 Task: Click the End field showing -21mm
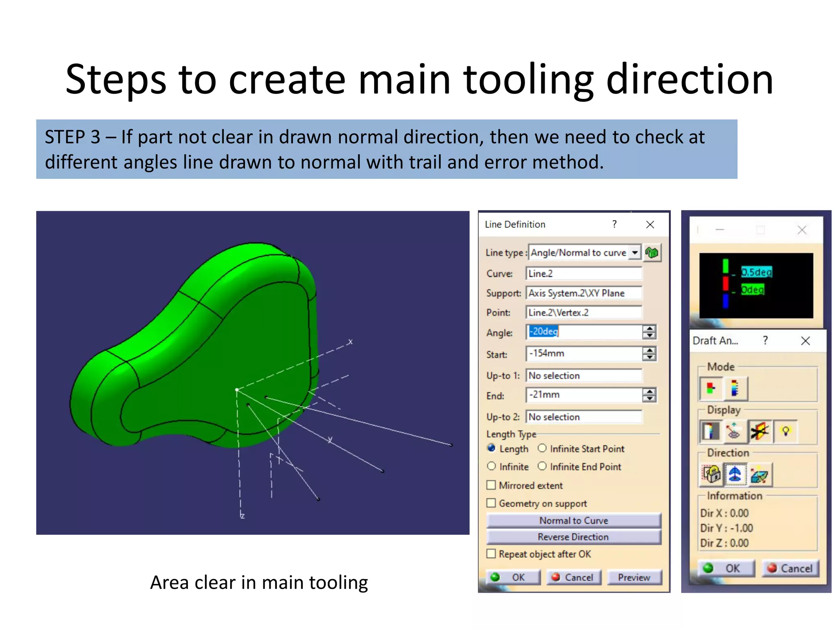[584, 395]
